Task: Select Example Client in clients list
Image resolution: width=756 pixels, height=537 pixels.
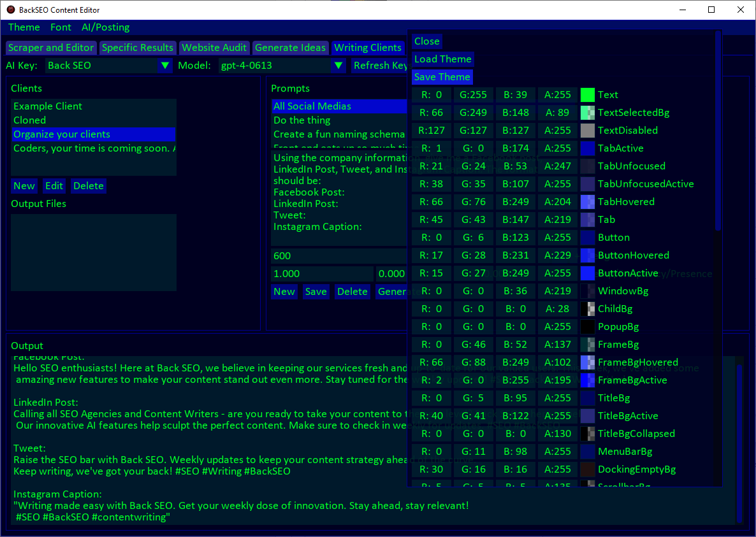Action: pos(94,106)
